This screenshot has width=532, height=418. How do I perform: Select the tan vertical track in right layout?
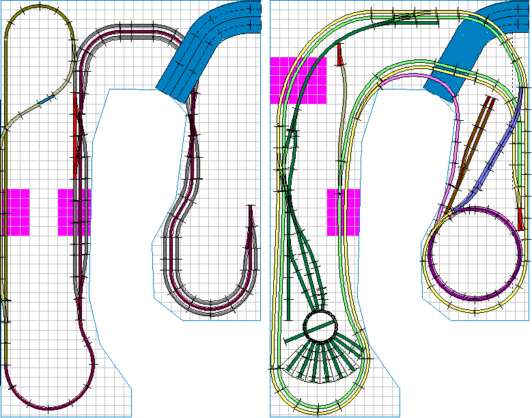click(339, 137)
